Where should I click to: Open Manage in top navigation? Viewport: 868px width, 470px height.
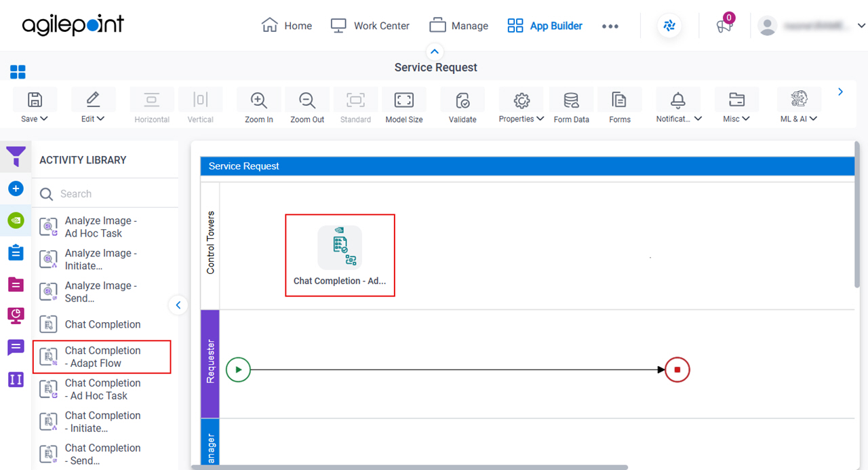458,26
